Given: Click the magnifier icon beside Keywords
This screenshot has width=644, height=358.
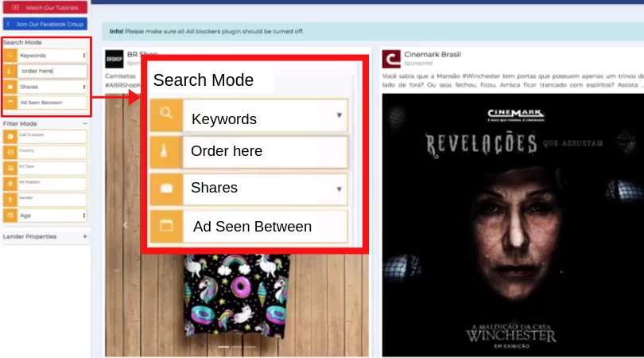Looking at the screenshot, I should point(10,55).
